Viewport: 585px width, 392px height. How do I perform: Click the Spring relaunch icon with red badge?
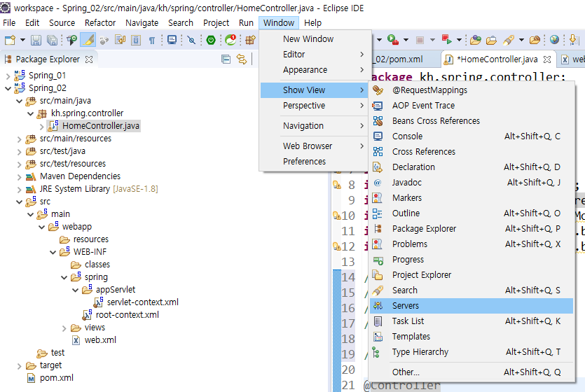pyautogui.click(x=230, y=40)
